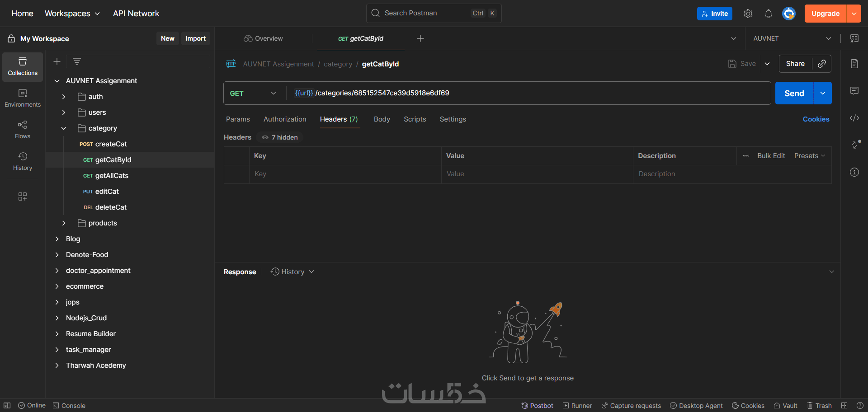This screenshot has width=868, height=412.
Task: Switch to the Authorization tab
Action: (285, 119)
